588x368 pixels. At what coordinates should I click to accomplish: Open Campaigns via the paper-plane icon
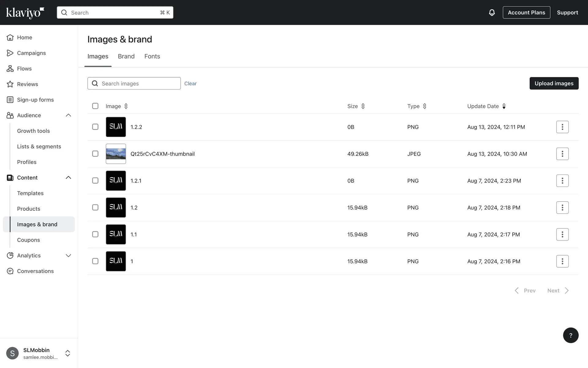(x=10, y=53)
